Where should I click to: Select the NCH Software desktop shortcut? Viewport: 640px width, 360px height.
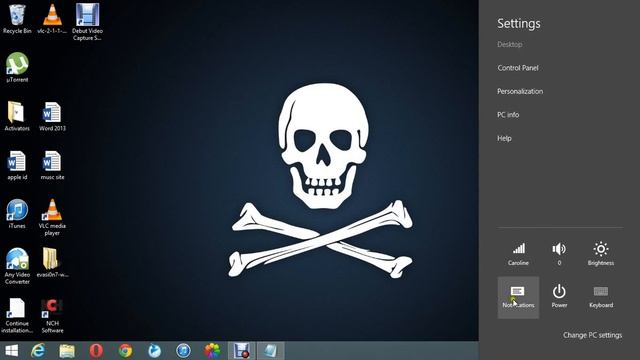click(x=52, y=315)
